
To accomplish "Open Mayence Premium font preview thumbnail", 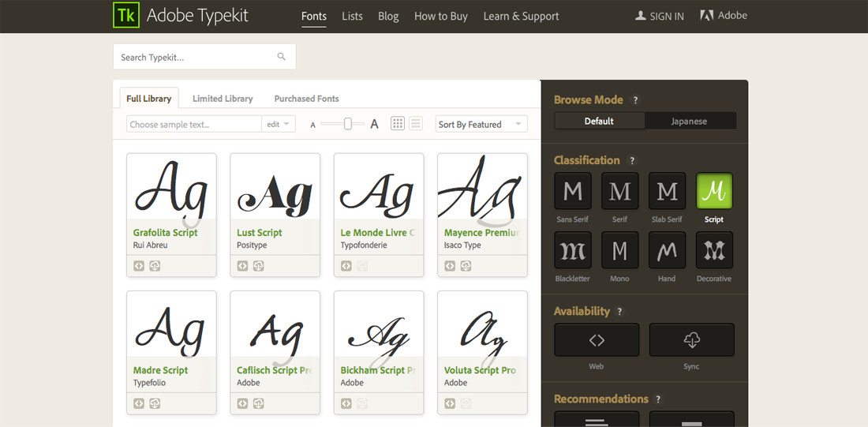I will click(482, 186).
